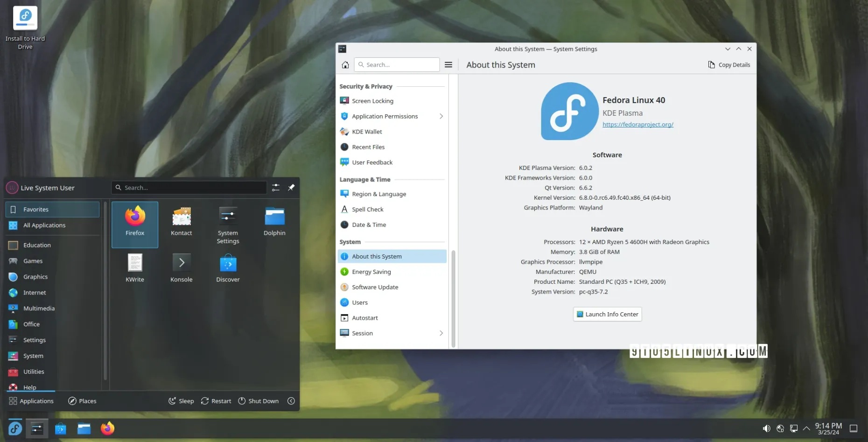The image size is (868, 442).
Task: Open Spell Check settings
Action: [x=392, y=210]
